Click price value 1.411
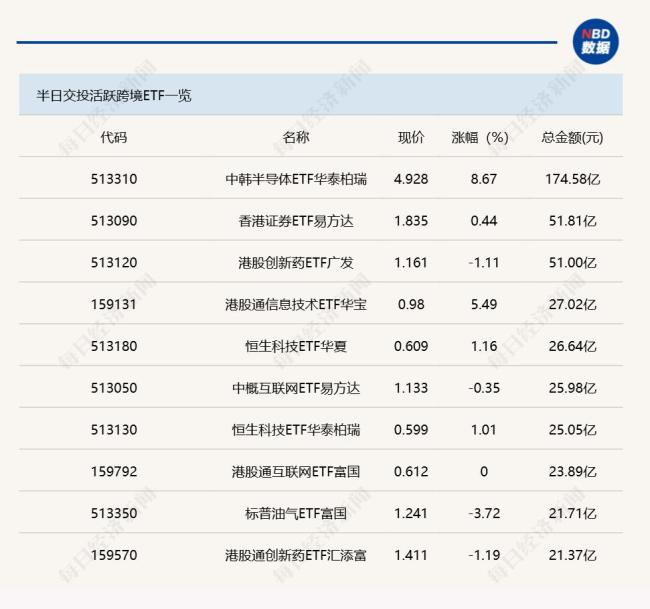 (411, 555)
